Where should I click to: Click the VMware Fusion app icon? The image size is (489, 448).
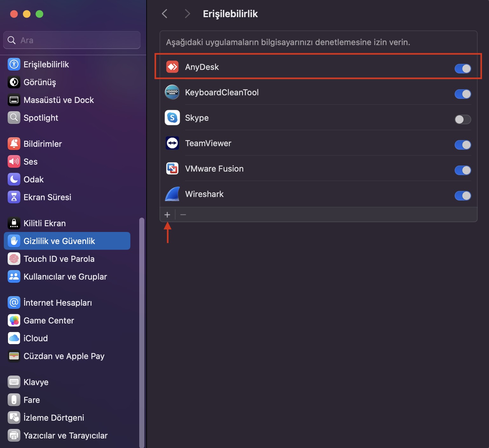[x=172, y=169]
